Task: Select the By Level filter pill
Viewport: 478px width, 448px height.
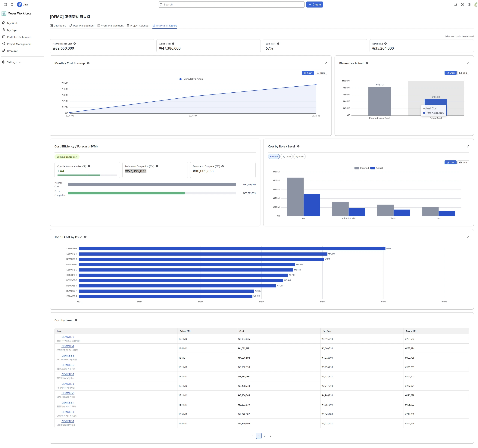Action: click(286, 157)
